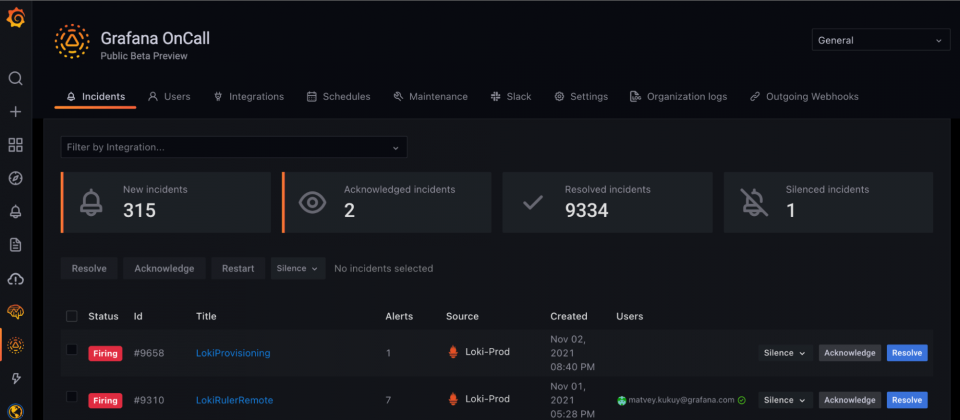
Task: Click Firing status badge for #9310
Action: click(x=105, y=400)
